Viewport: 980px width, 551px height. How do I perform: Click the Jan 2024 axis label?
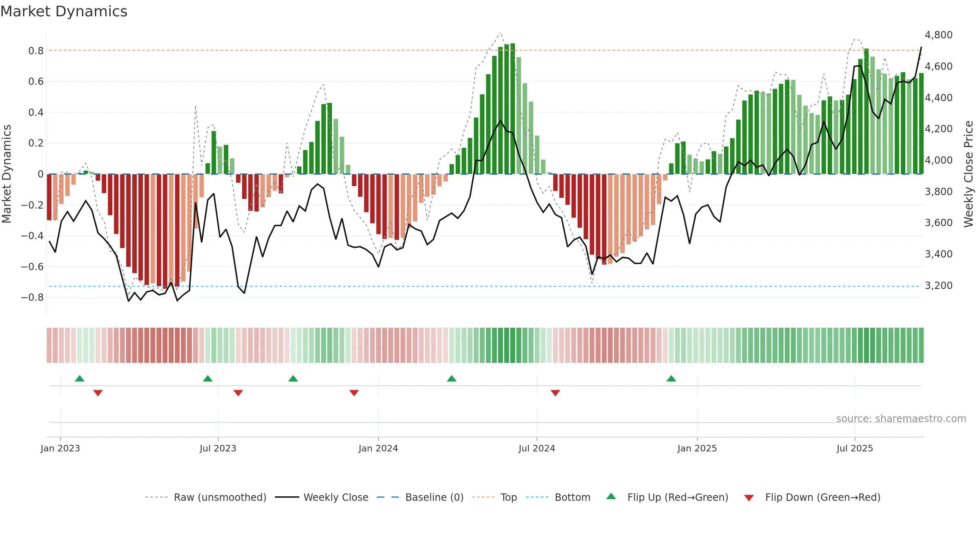[379, 448]
